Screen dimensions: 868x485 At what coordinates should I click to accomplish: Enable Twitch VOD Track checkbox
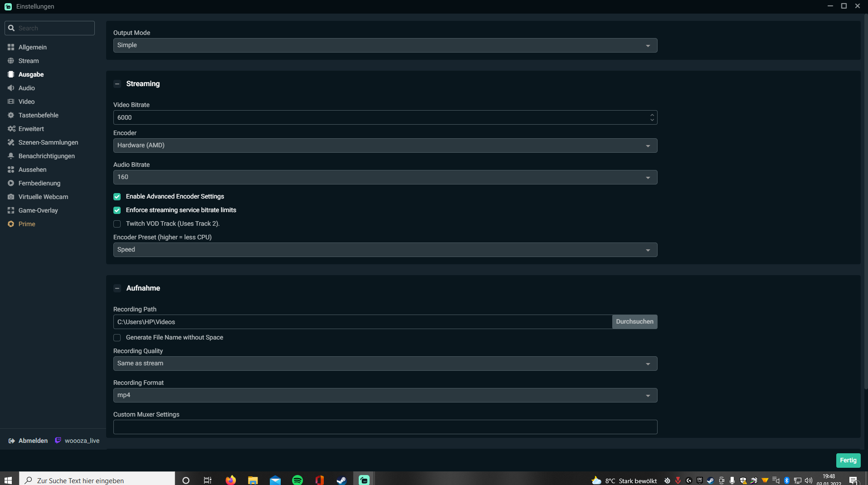(117, 224)
